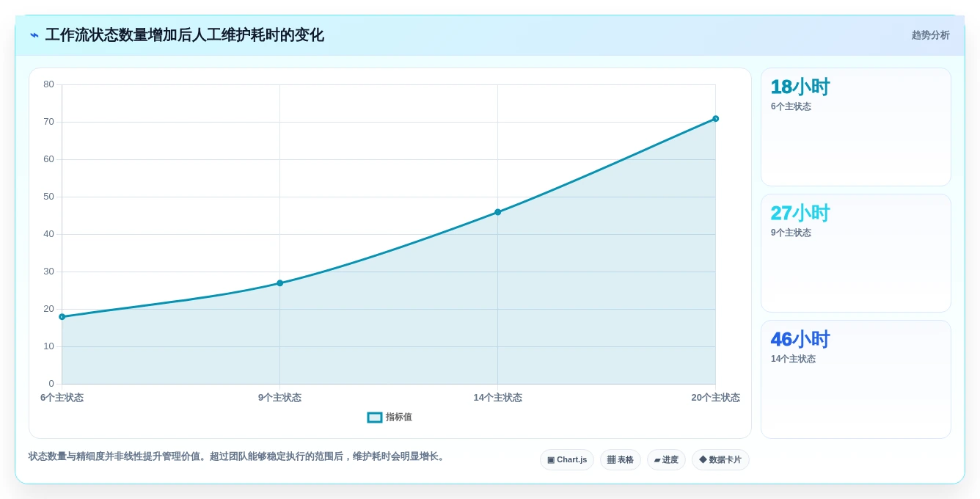The height and width of the screenshot is (499, 980).
Task: Click the 6个主状态 x-axis label
Action: (x=62, y=398)
